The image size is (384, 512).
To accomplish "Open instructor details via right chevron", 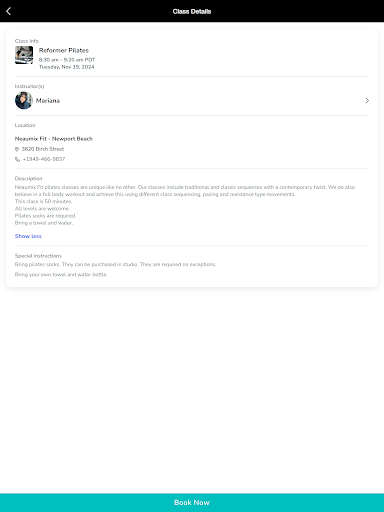I will click(x=367, y=100).
